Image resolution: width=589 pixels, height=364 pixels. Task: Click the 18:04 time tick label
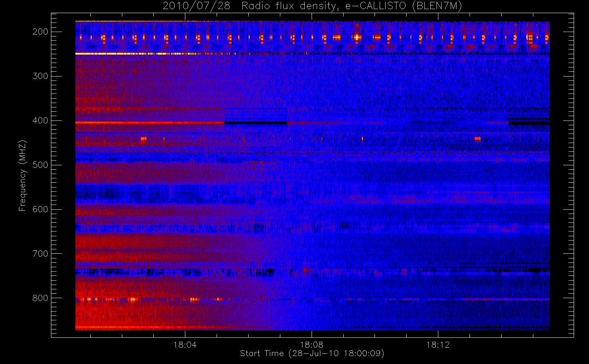pos(185,345)
